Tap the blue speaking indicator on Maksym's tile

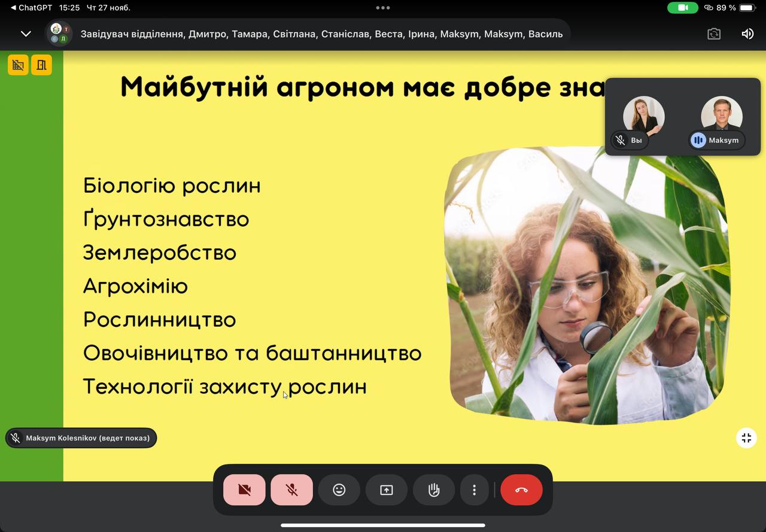(698, 140)
